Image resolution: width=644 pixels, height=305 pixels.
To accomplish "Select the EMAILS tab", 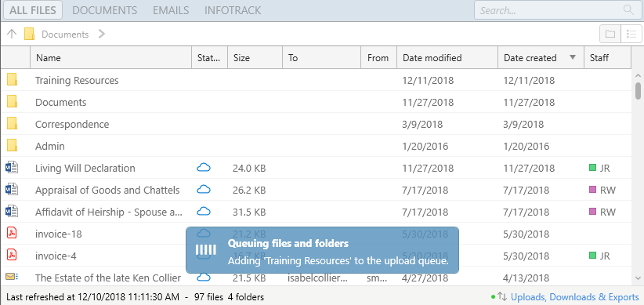I will pyautogui.click(x=171, y=10).
